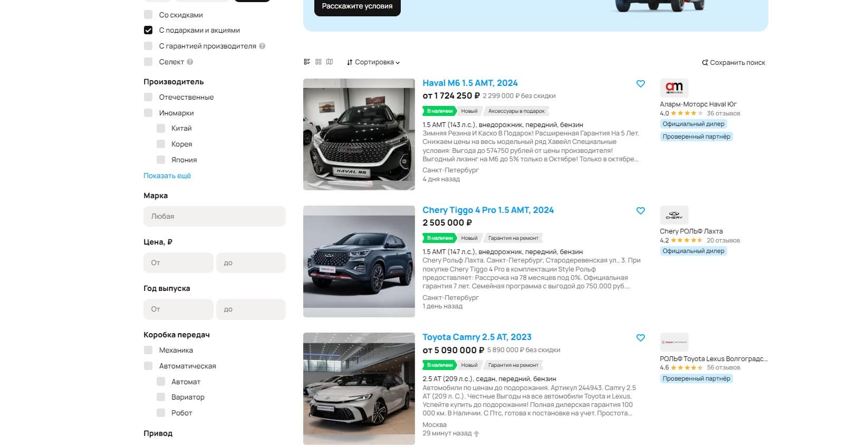Screen dimensions: 868x447
Task: Click the Alarm-Motors Haval dealer logo
Action: (674, 88)
